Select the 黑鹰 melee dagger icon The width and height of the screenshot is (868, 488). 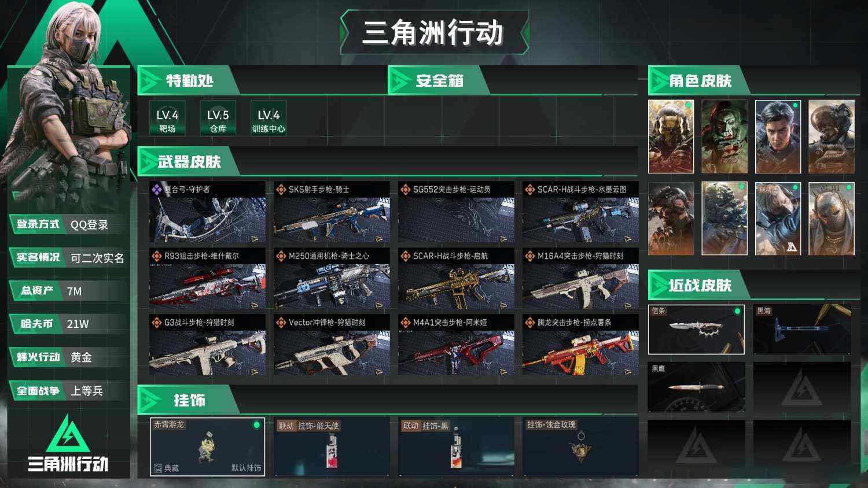coord(697,387)
